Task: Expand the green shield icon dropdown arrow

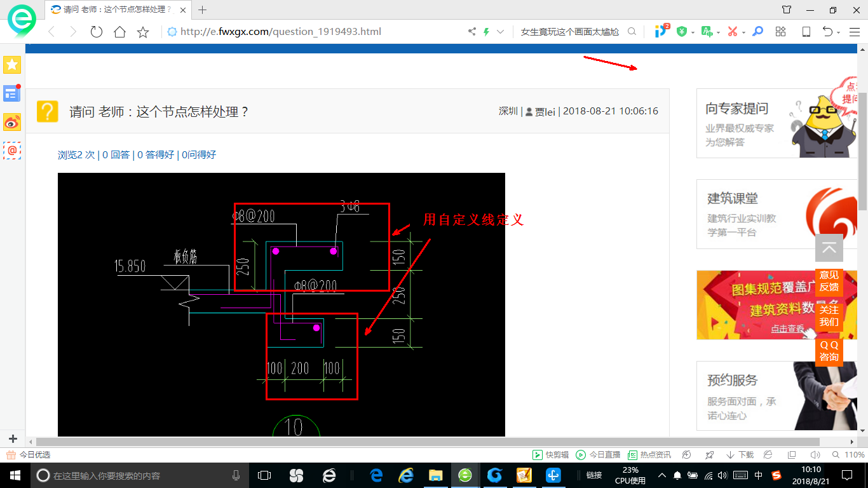Action: click(x=693, y=32)
